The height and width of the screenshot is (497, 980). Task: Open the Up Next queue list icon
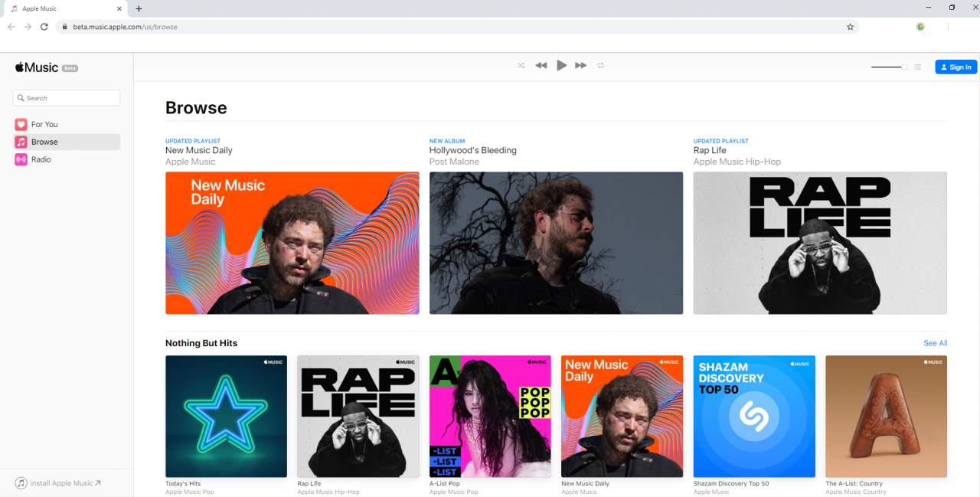(x=917, y=67)
